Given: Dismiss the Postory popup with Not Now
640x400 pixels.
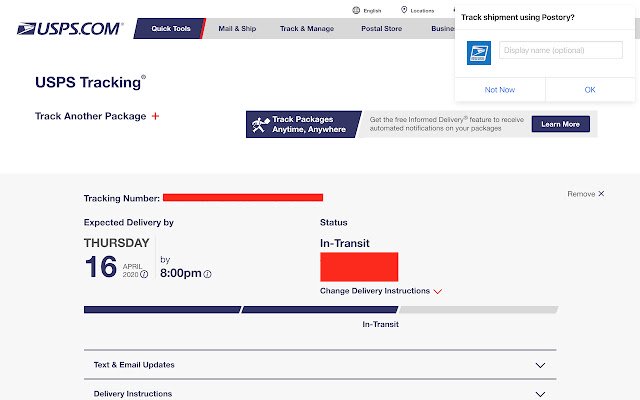Looking at the screenshot, I should (x=500, y=90).
